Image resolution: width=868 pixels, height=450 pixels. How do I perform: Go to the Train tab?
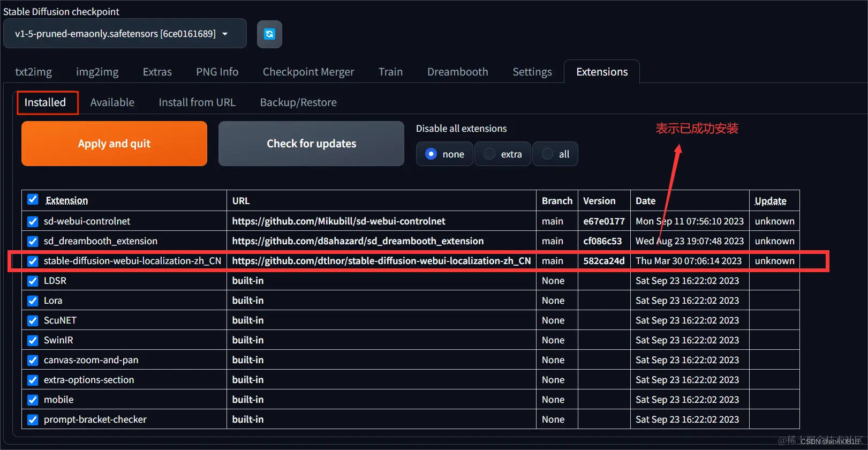point(390,72)
